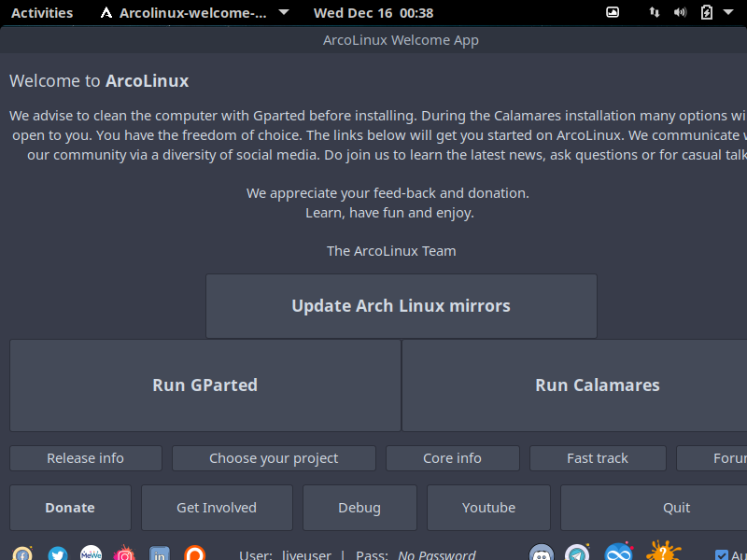Click the 'Welcome to ArcoLinux' heading
Viewport: 747px width, 560px height.
coord(99,81)
